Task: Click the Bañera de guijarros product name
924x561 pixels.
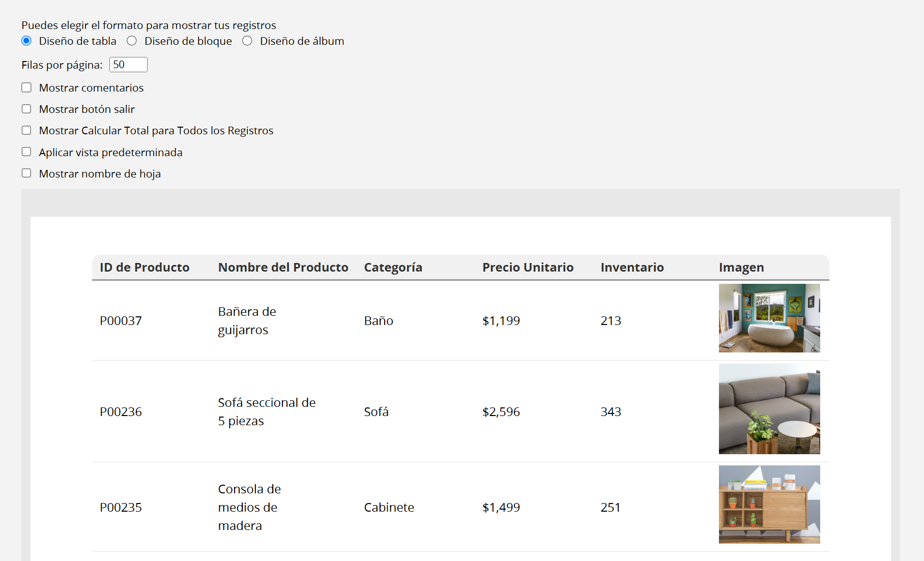Action: click(247, 321)
